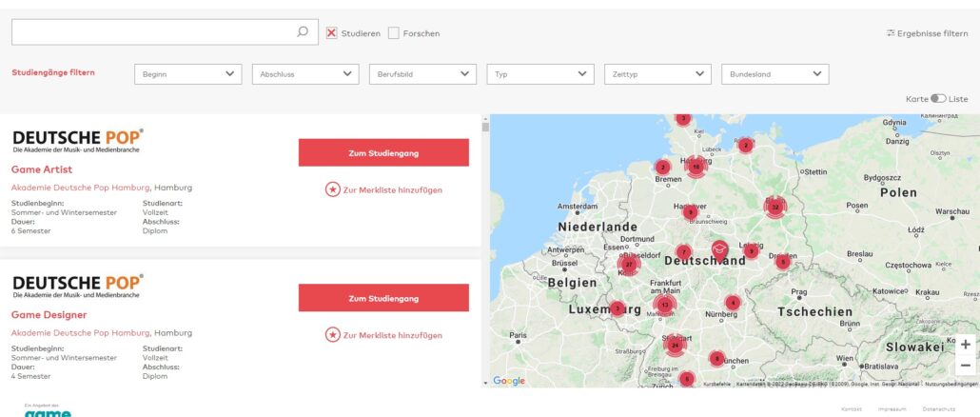Open the cluster marker 3 near Luxemburg
This screenshot has width=980, height=417.
[617, 308]
